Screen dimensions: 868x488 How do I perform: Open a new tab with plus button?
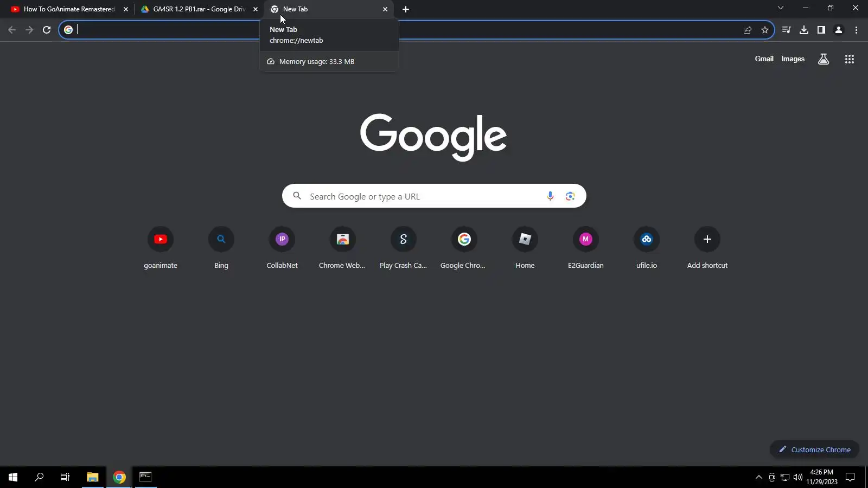[406, 9]
